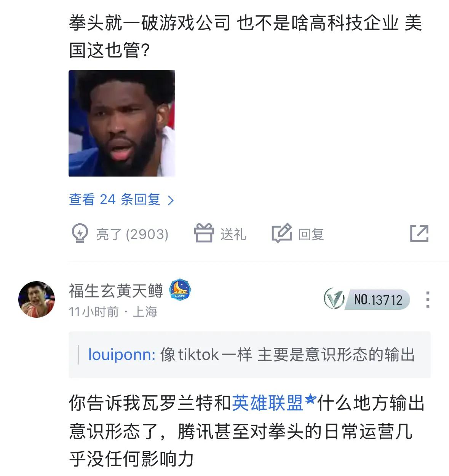This screenshot has height=476, width=449.
Task: Tap the NO.13712 rank tag
Action: [x=378, y=299]
